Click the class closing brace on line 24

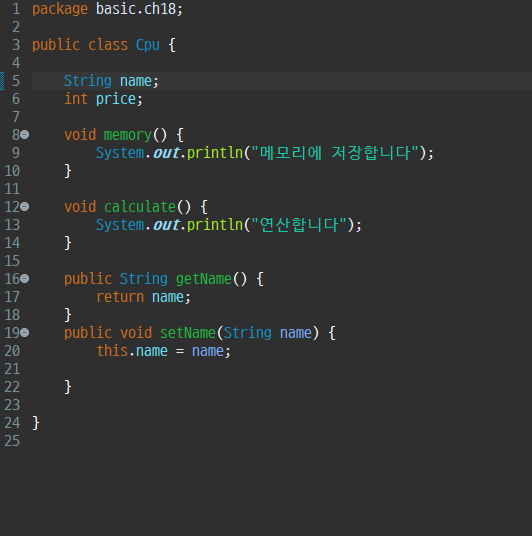tap(36, 423)
